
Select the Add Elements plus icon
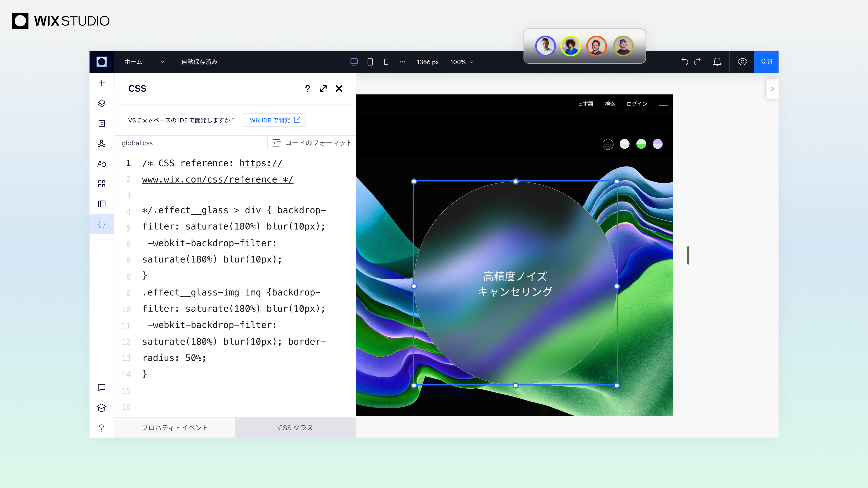[x=101, y=83]
